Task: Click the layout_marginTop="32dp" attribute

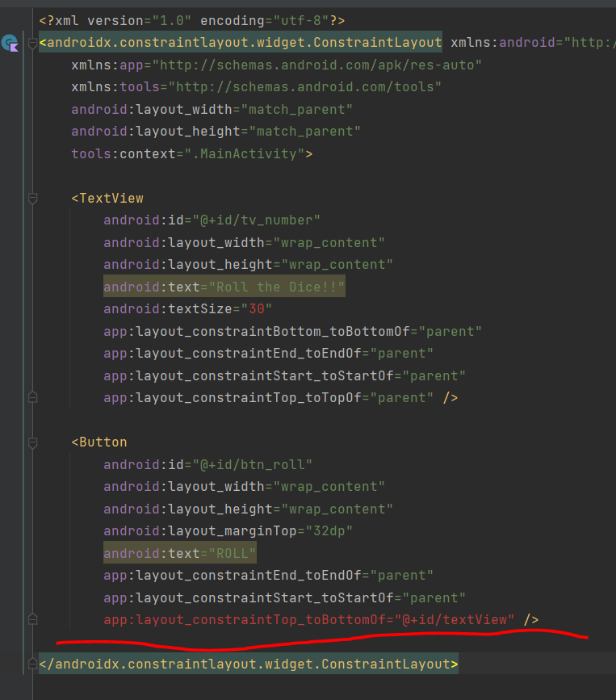Action: (228, 530)
